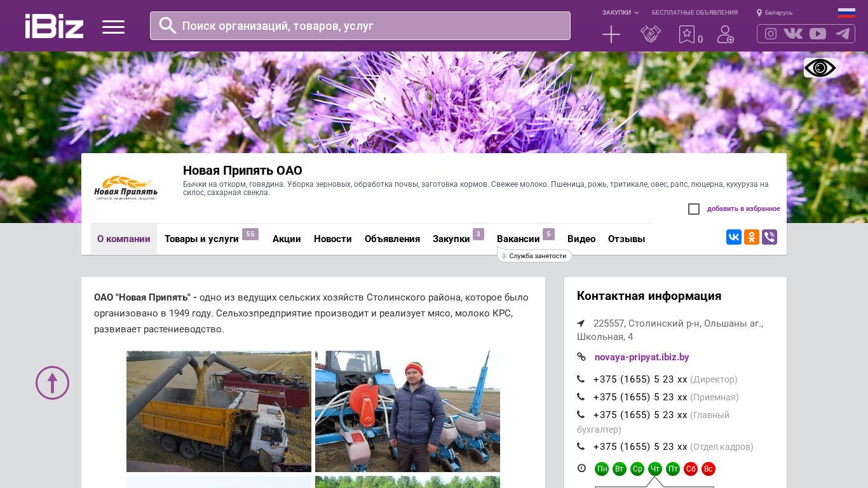The width and height of the screenshot is (868, 488).
Task: Open the Telegram icon in header
Action: [843, 34]
